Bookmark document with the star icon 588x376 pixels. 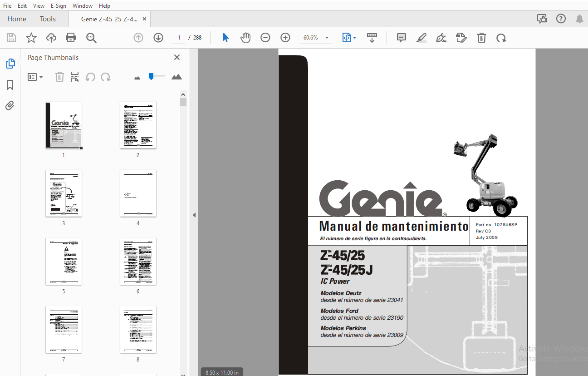click(x=31, y=38)
